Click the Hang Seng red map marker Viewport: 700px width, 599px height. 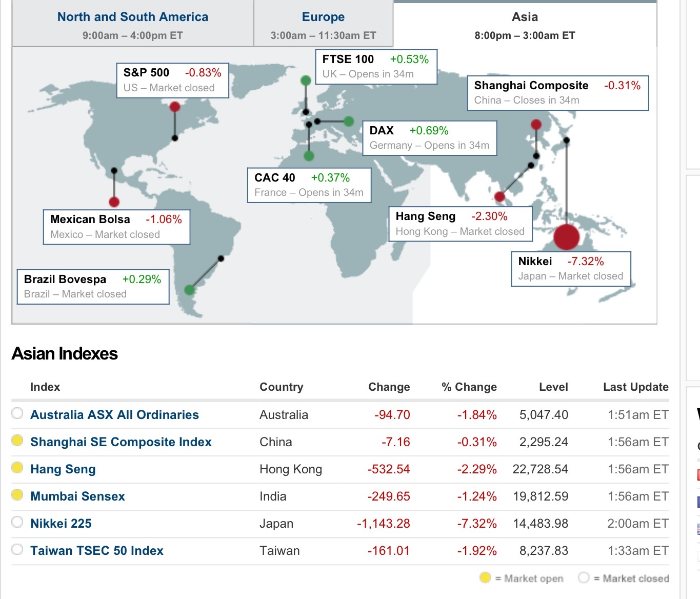(499, 196)
